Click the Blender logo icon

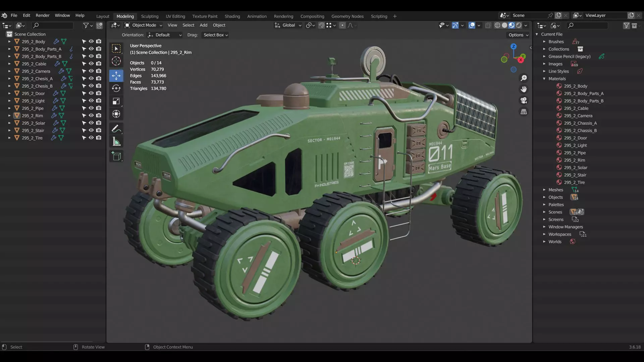pyautogui.click(x=4, y=15)
